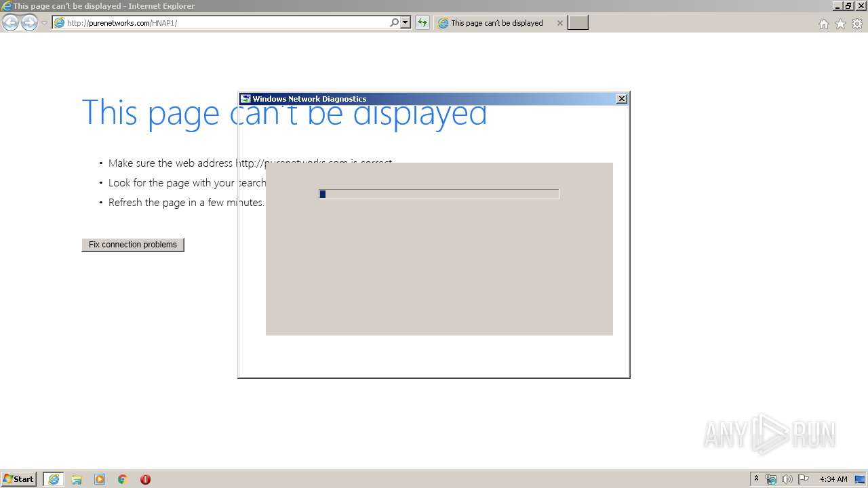This screenshot has height=488, width=868.
Task: Open the volume speaker tray icon
Action: 787,479
